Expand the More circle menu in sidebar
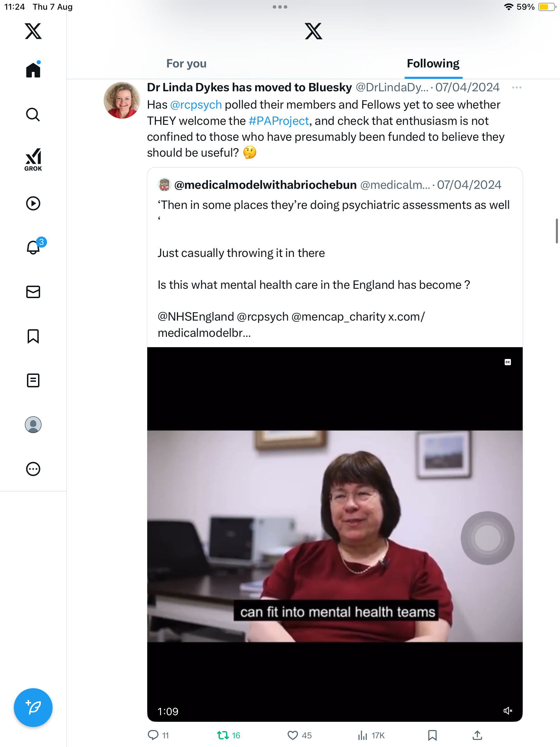560x747 pixels. [33, 469]
